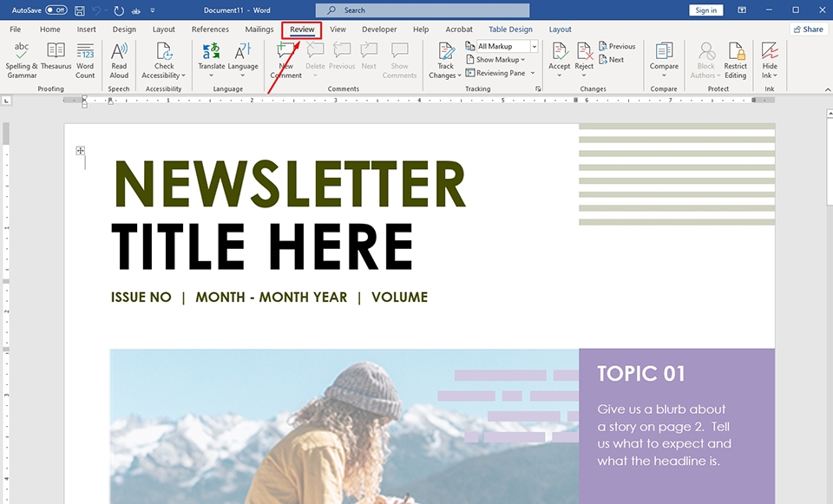Go to Previous comment
The image size is (833, 504).
tap(342, 56)
